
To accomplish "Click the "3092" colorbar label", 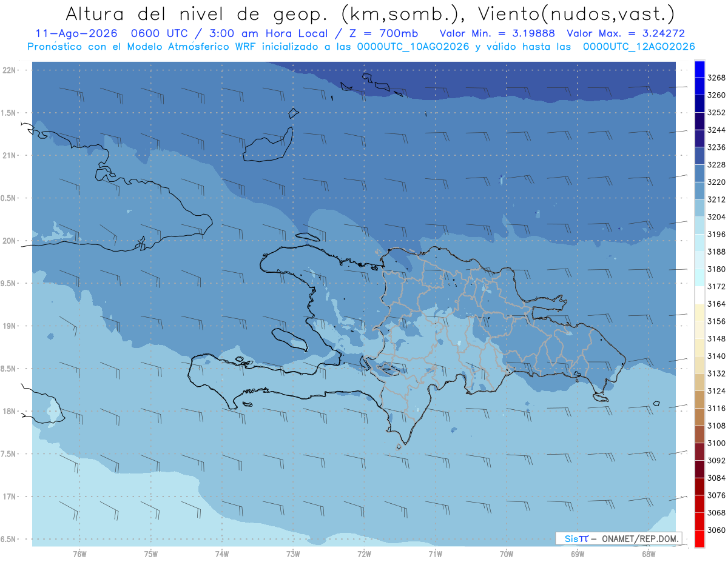I will 716,460.
